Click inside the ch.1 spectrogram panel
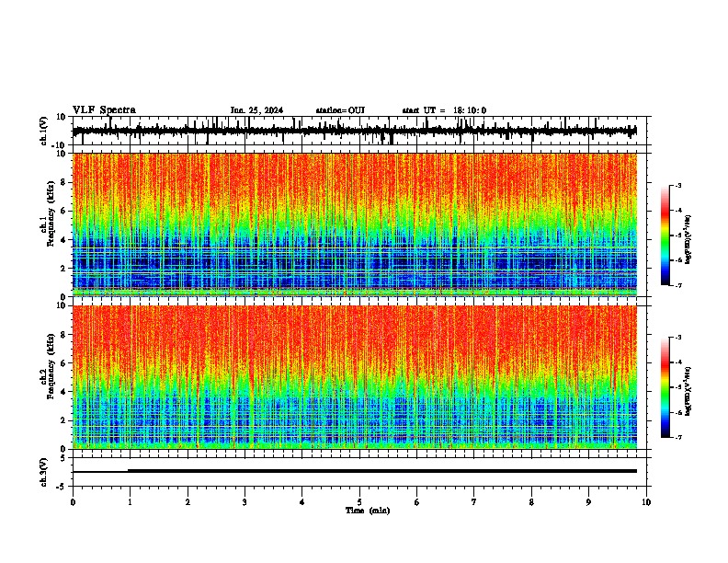This screenshot has height=563, width=728. click(x=355, y=224)
